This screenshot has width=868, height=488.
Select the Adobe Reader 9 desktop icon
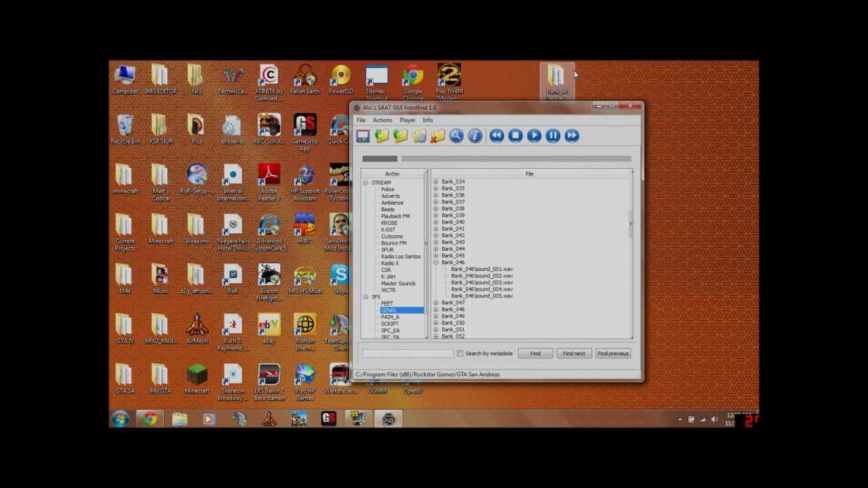click(x=269, y=183)
